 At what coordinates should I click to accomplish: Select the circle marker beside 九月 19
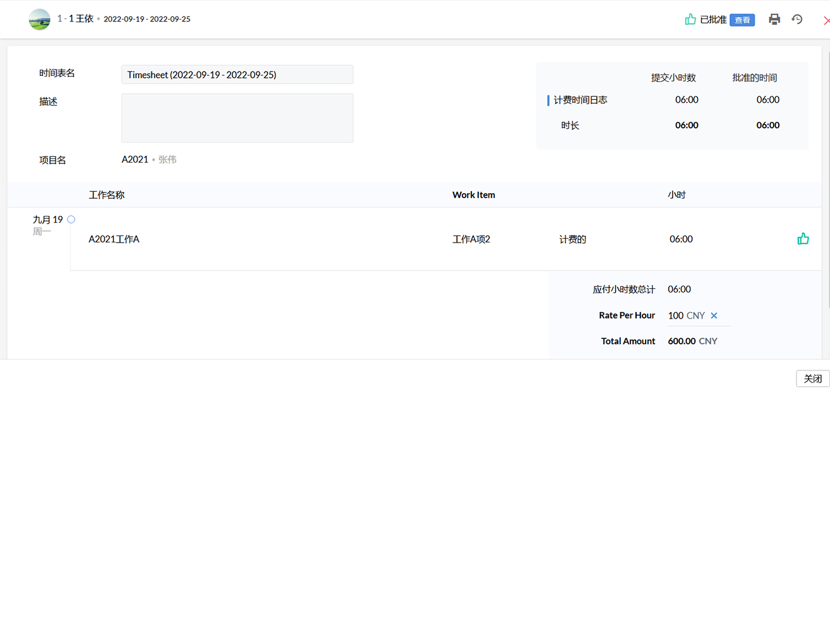coord(71,220)
